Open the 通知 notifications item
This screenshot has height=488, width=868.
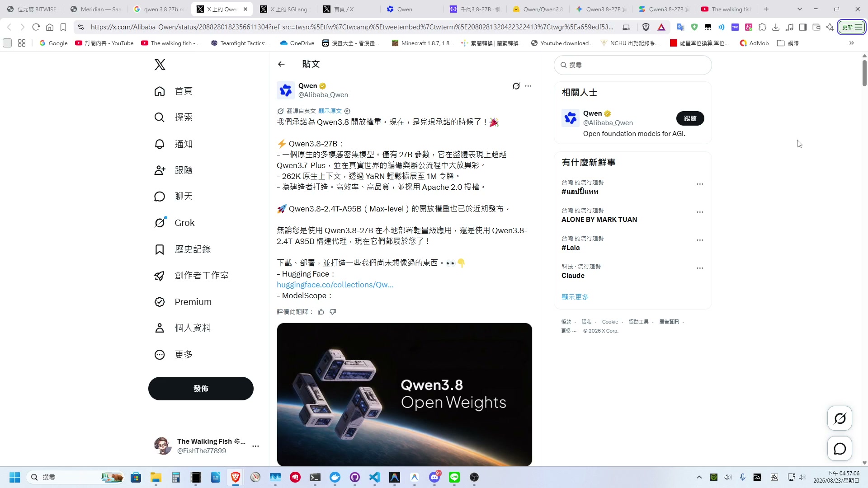pyautogui.click(x=174, y=144)
